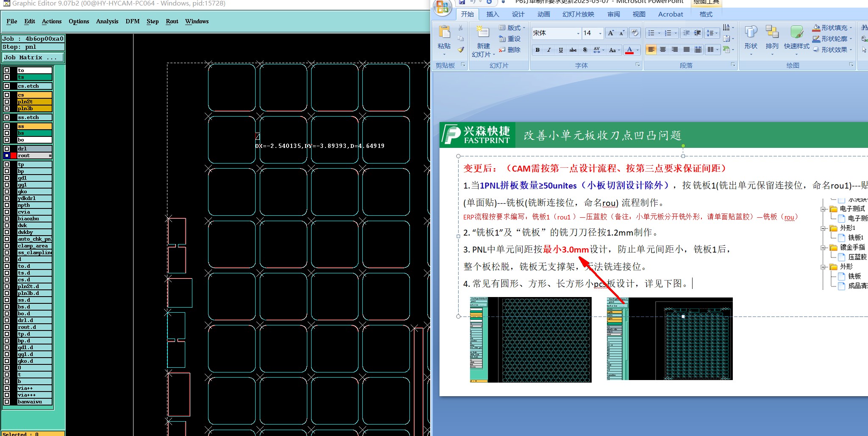Toggle the 'to' layer checkbox

click(x=7, y=70)
